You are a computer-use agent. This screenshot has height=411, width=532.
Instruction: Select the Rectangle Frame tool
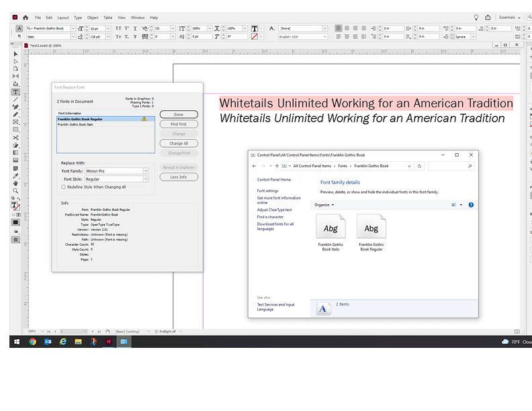click(15, 122)
